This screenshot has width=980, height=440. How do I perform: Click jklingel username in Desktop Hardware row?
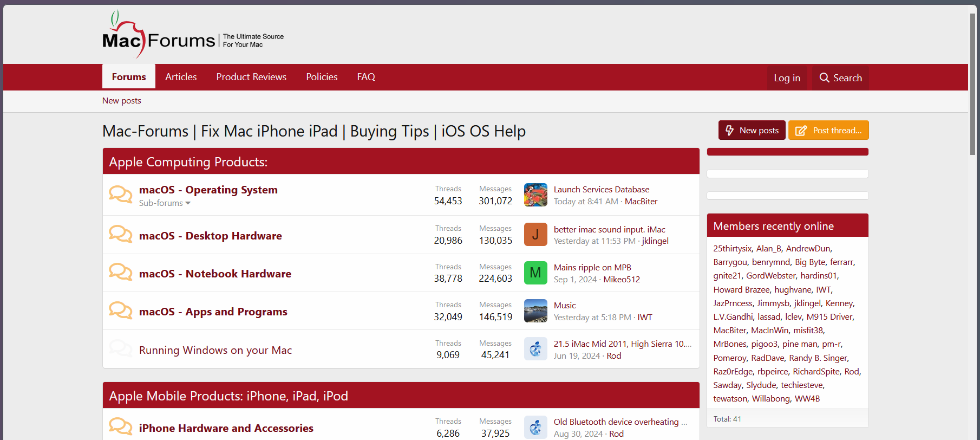pyautogui.click(x=655, y=241)
